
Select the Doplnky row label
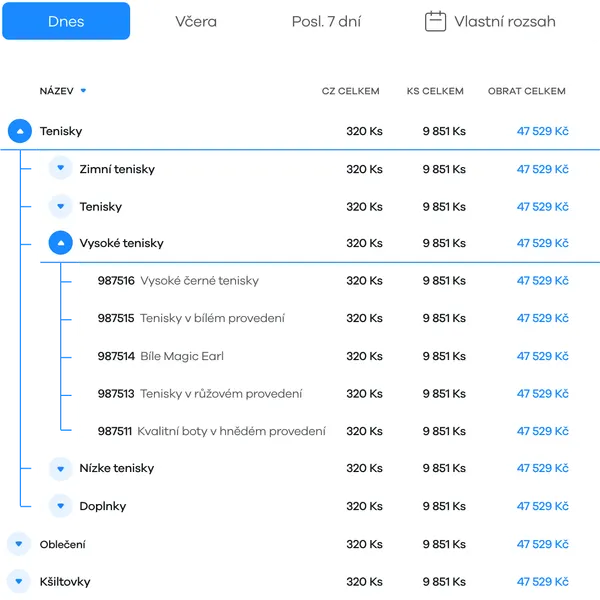click(103, 506)
